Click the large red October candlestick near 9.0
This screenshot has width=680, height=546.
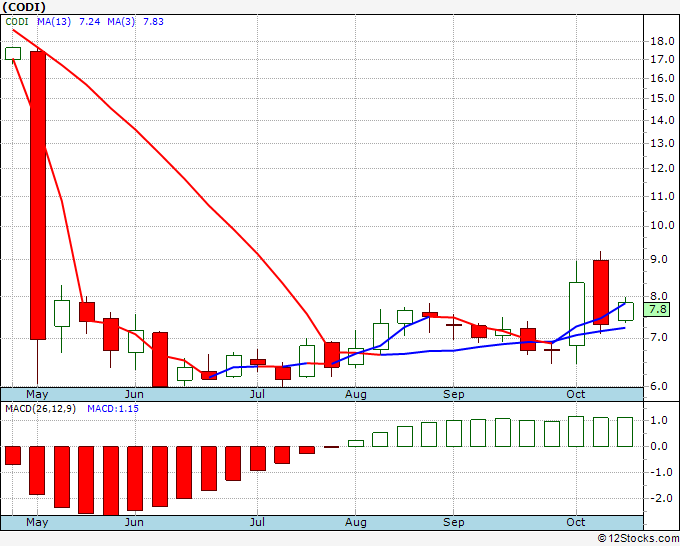pyautogui.click(x=601, y=292)
